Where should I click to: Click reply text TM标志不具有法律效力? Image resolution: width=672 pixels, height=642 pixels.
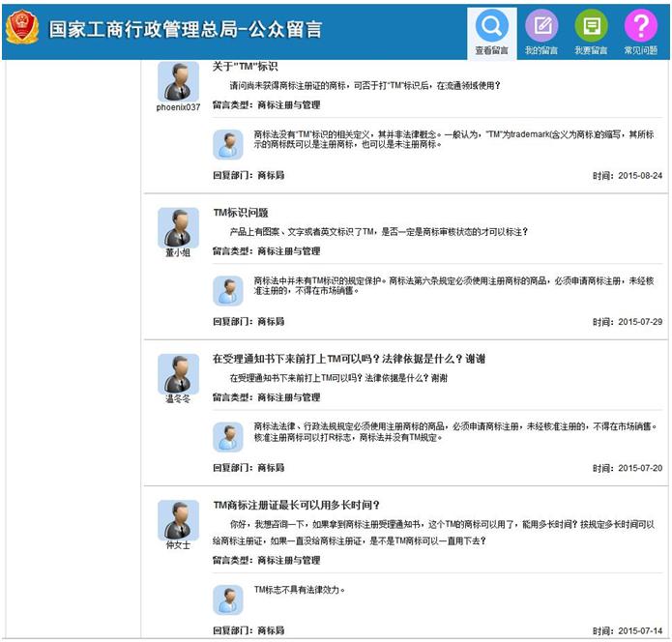click(x=300, y=590)
